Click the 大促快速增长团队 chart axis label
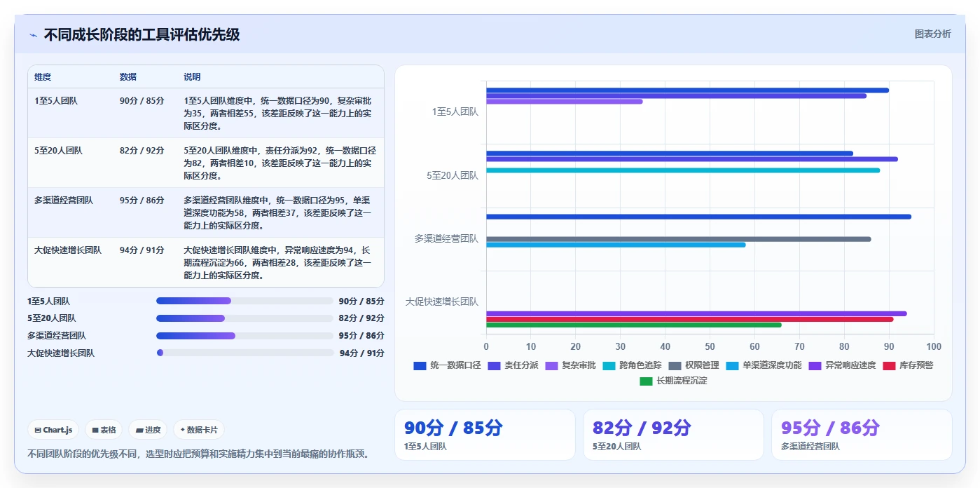This screenshot has width=980, height=488. [442, 301]
